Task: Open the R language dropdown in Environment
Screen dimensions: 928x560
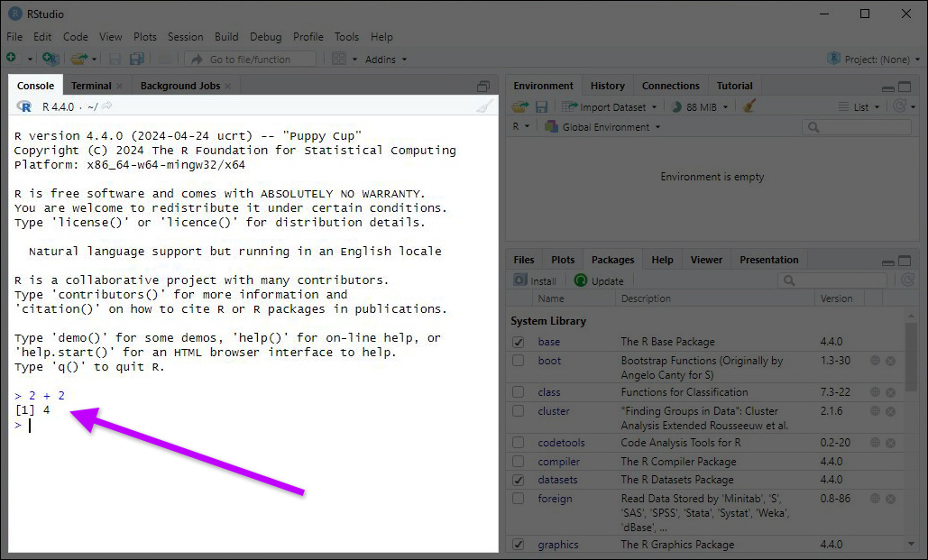Action: coord(521,126)
